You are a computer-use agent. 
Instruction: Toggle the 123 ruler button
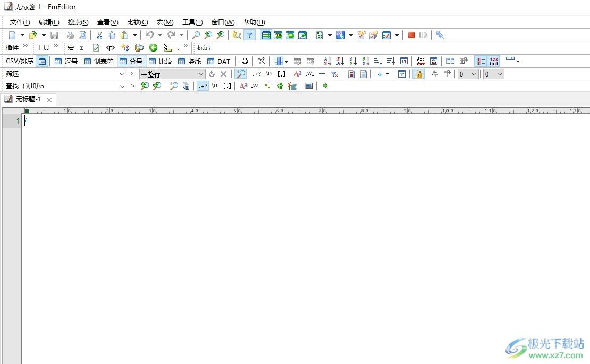click(494, 61)
